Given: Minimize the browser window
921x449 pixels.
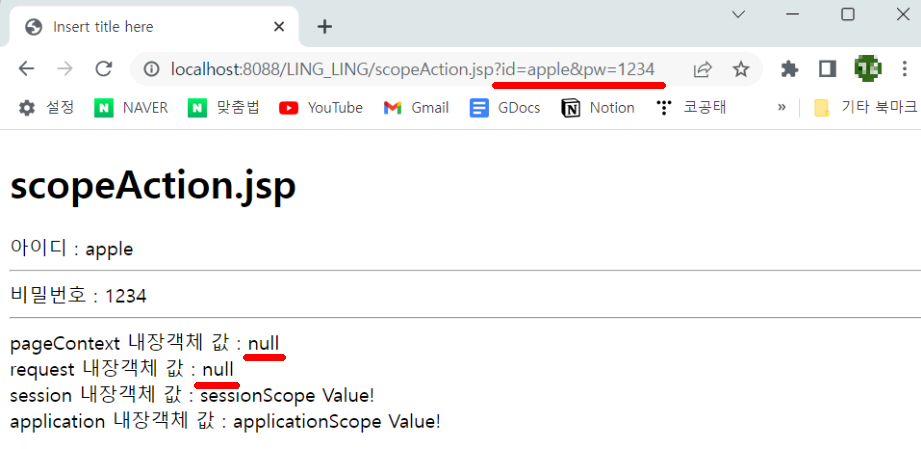Looking at the screenshot, I should coord(792,14).
